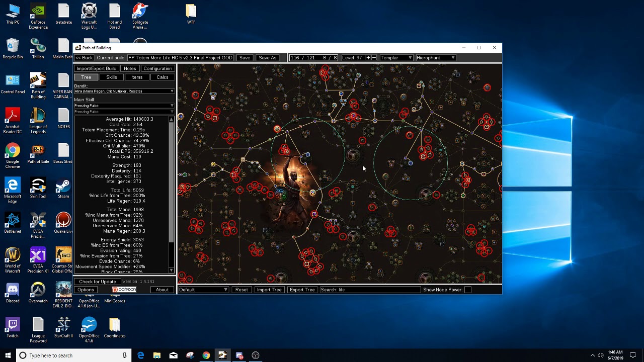Select the WTF folder on desktop

(191, 14)
